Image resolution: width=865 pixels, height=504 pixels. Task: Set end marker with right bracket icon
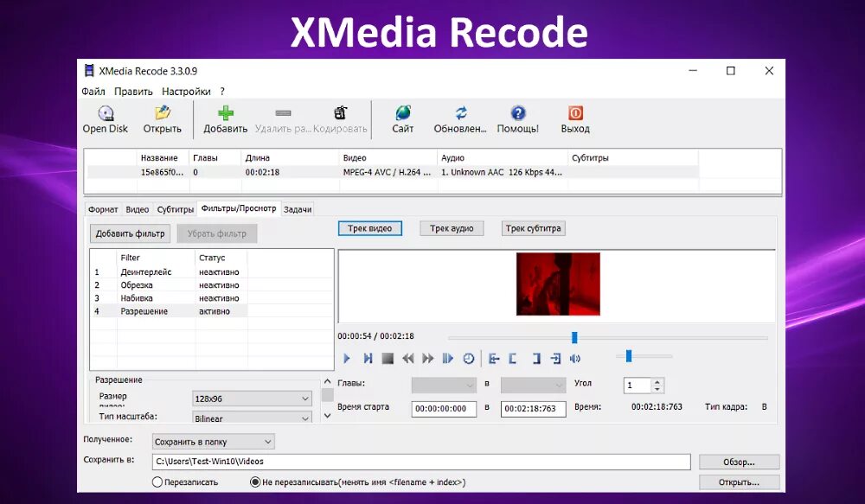535,359
